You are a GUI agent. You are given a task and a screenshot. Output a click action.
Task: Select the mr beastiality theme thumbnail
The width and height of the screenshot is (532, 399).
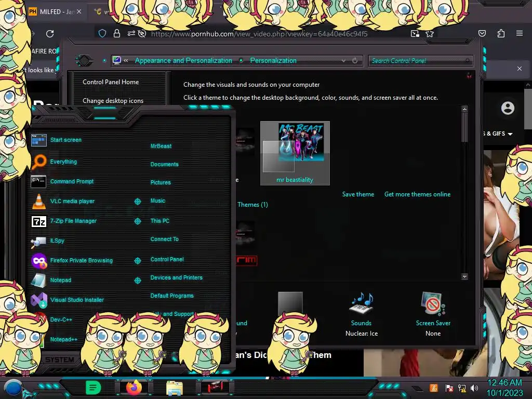click(295, 153)
